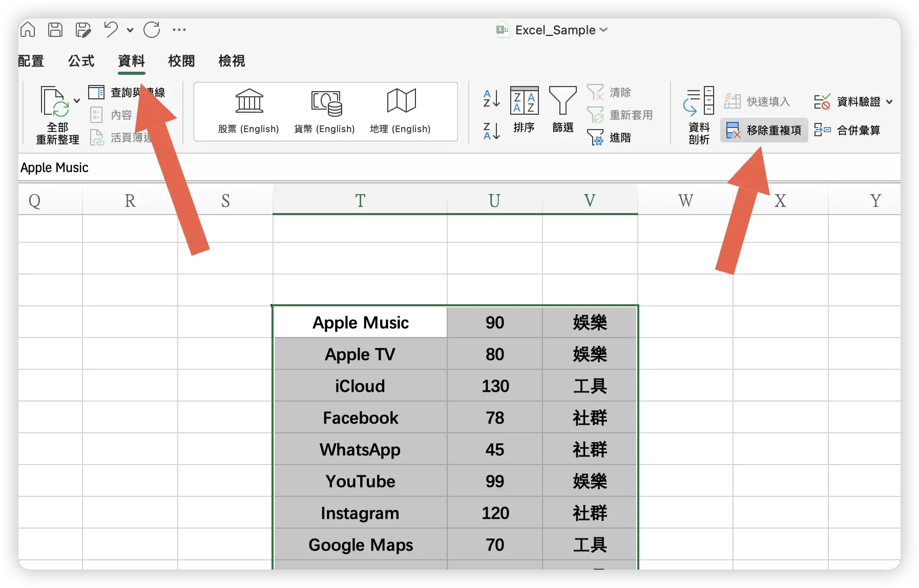This screenshot has width=919, height=588.
Task: Select the 工具 cell in iCloud row
Action: click(x=590, y=386)
